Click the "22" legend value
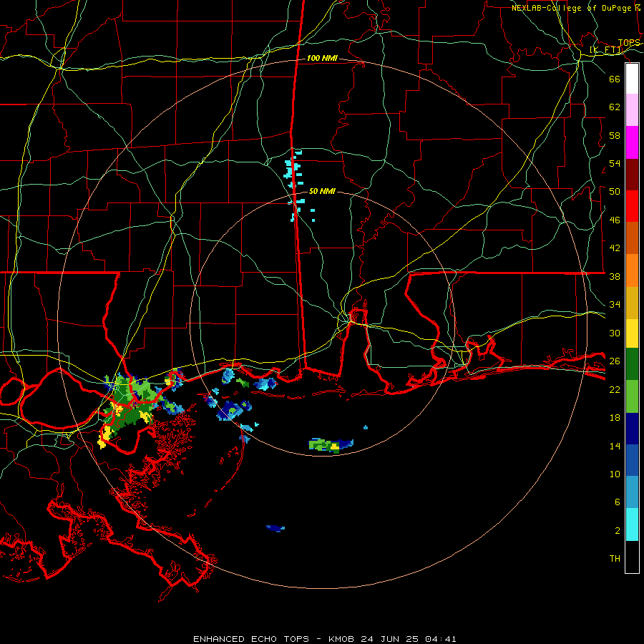This screenshot has width=644, height=644. coord(615,389)
